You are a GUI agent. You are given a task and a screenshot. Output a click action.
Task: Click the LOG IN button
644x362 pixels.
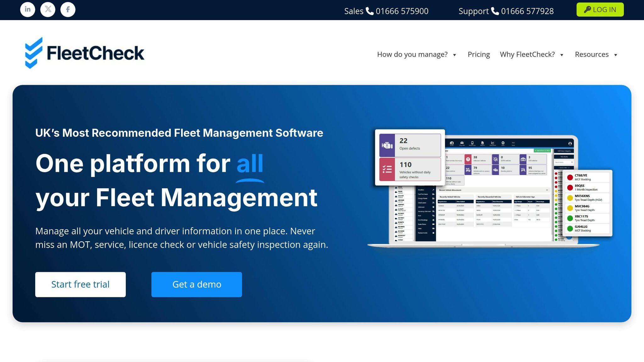click(600, 9)
